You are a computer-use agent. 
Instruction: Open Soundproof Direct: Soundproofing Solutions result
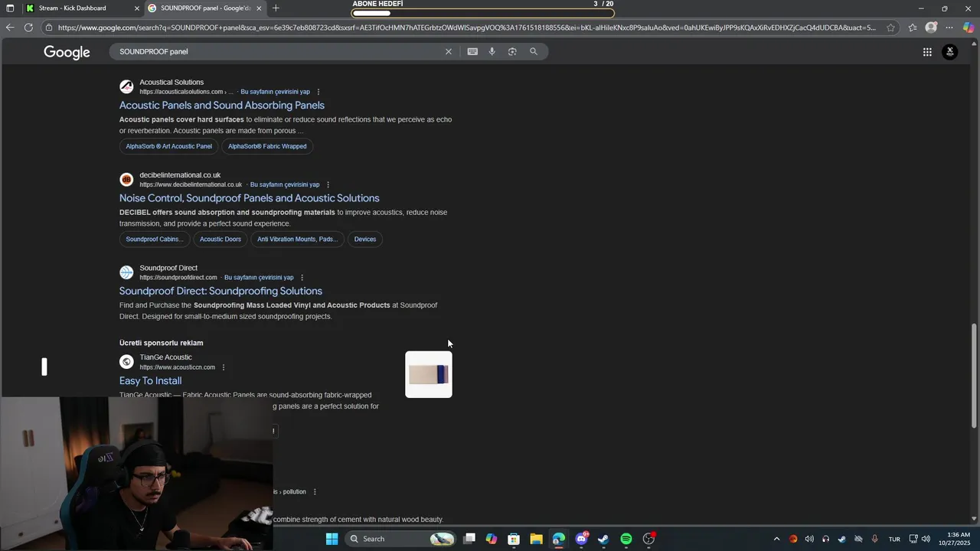220,291
